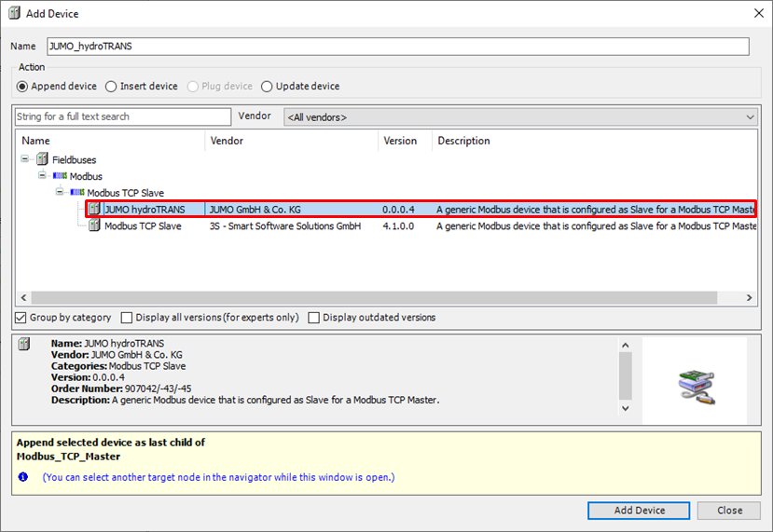Click version 0.0.0.4 cell

coord(398,210)
